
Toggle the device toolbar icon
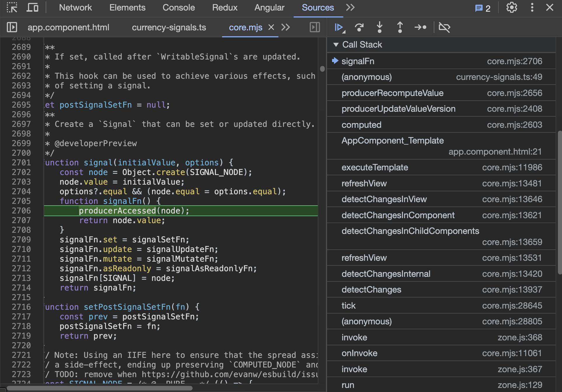pos(32,8)
